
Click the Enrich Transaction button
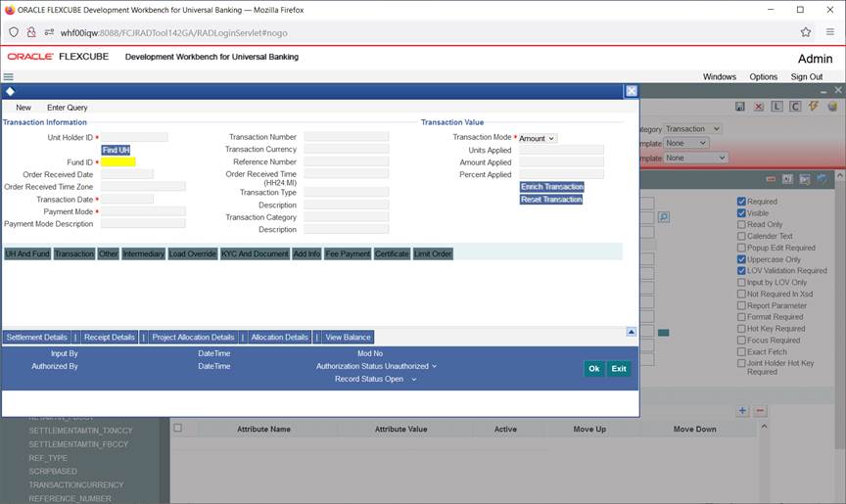pyautogui.click(x=552, y=187)
